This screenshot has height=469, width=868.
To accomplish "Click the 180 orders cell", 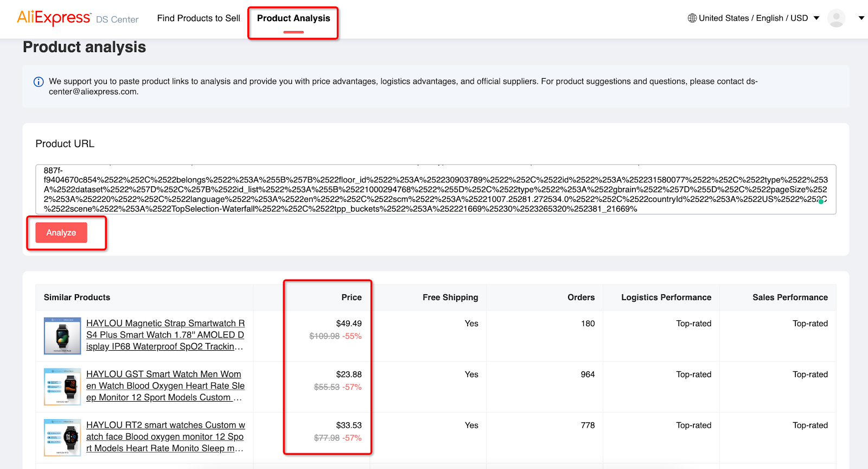I will click(x=588, y=324).
